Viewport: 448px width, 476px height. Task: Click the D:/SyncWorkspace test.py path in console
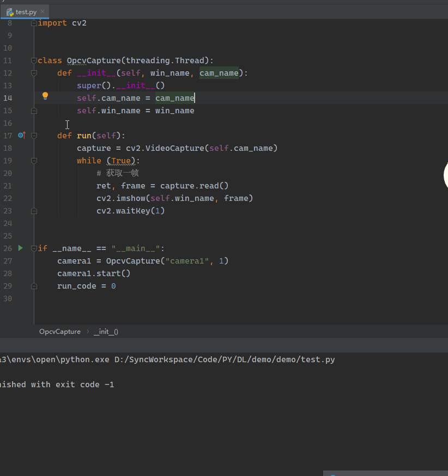tap(225, 359)
